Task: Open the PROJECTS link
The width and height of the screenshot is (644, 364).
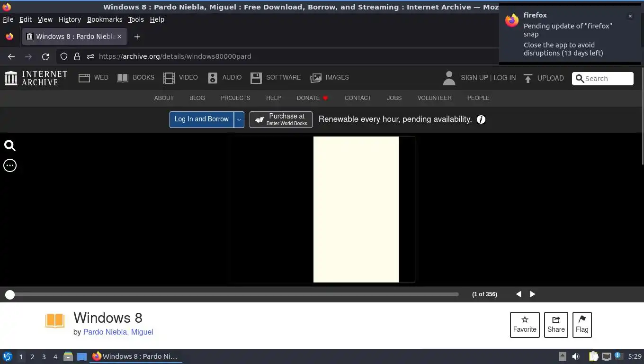Action: tap(235, 98)
